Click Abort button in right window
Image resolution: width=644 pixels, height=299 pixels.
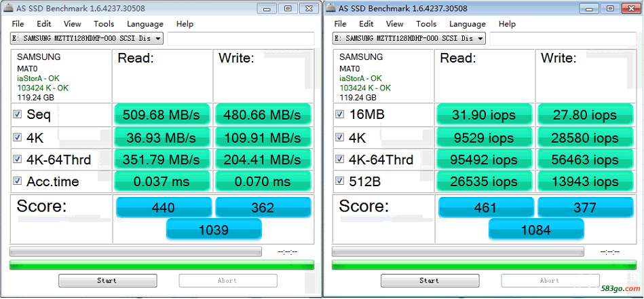[x=550, y=281]
